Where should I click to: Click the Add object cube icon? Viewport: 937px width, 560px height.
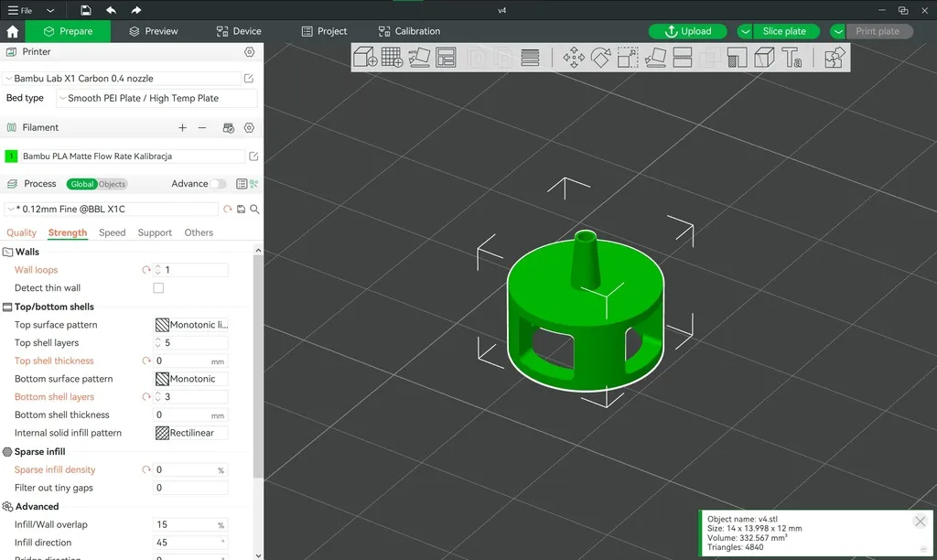pyautogui.click(x=365, y=58)
